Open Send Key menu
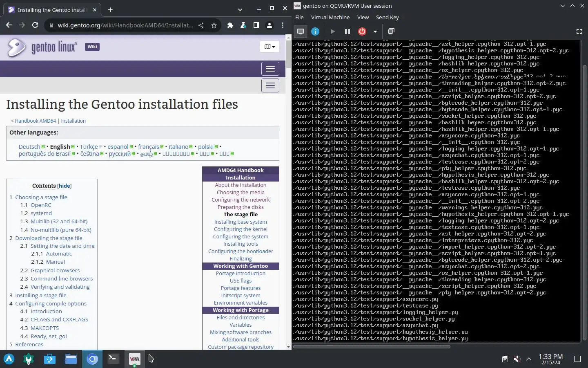The image size is (588, 368). [x=387, y=17]
